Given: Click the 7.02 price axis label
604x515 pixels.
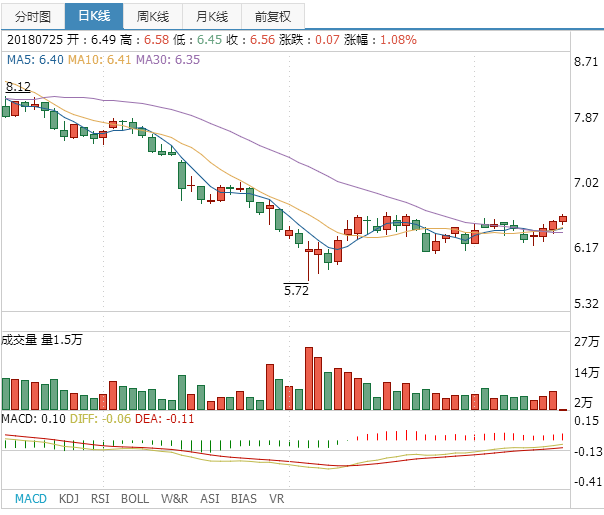Looking at the screenshot, I should click(x=586, y=182).
